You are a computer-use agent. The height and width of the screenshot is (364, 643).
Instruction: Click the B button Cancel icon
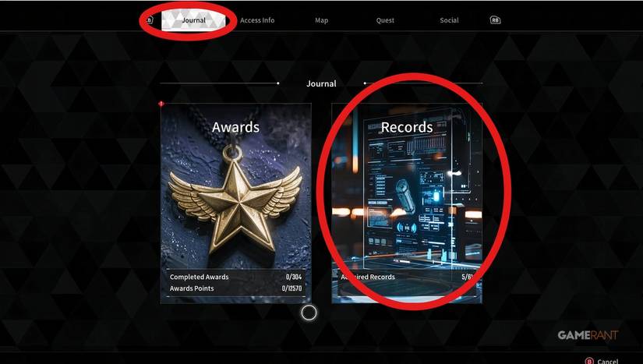[x=589, y=361]
